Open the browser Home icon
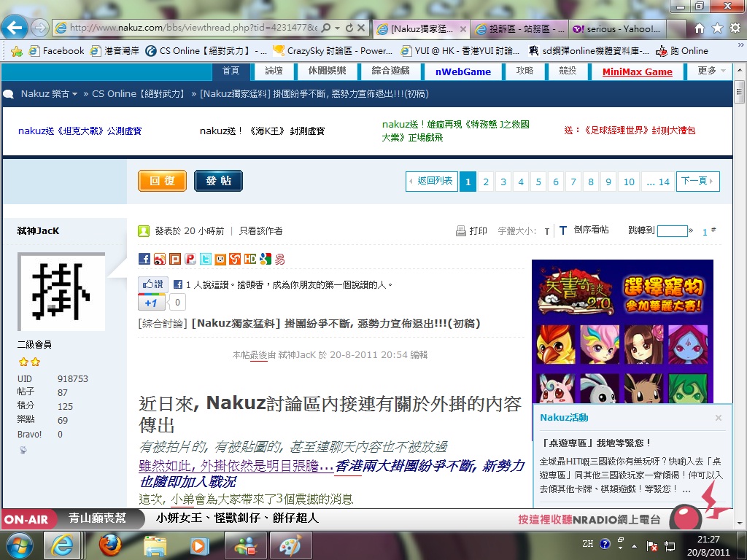This screenshot has width=747, height=560. (699, 28)
